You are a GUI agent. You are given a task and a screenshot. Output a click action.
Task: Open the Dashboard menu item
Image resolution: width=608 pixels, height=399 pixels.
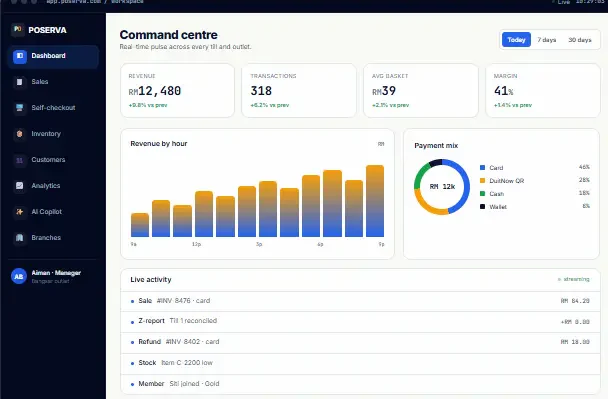pos(53,56)
